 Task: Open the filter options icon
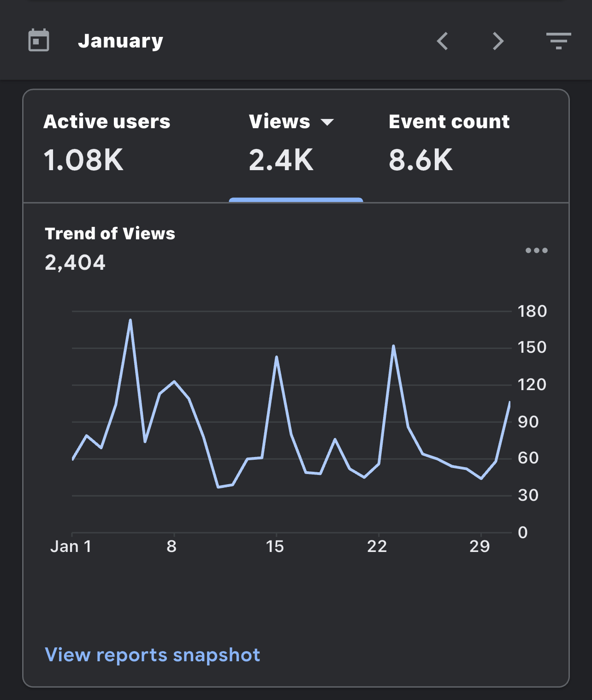click(558, 41)
